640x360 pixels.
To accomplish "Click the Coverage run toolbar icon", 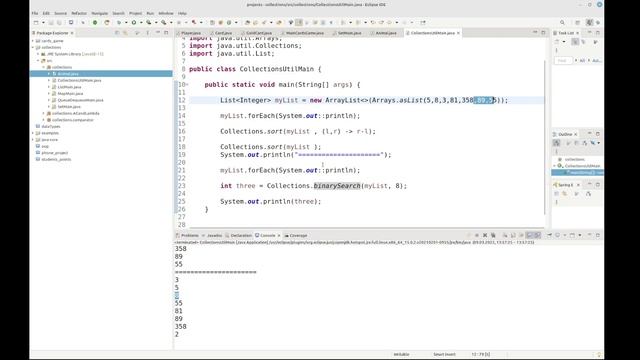I will (149, 22).
